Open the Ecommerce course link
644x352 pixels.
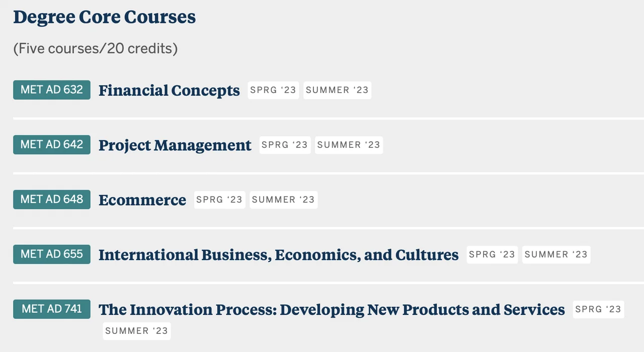pyautogui.click(x=142, y=200)
